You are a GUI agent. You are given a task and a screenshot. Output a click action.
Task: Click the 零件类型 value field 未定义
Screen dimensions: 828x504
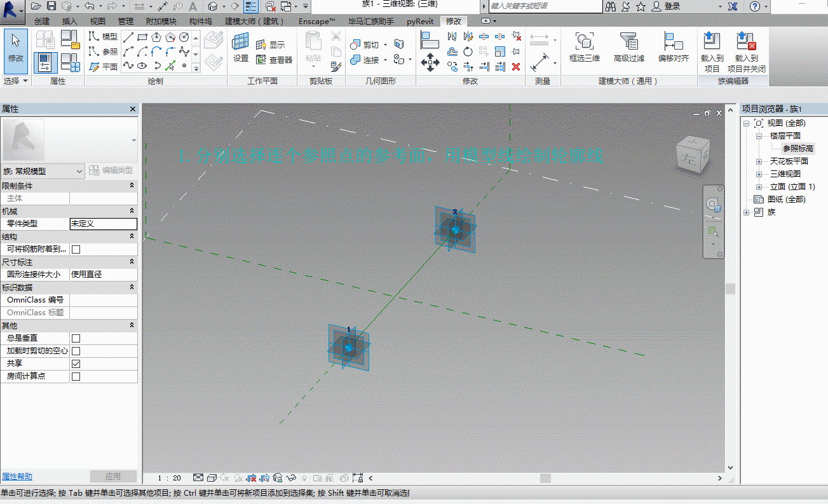[x=104, y=224]
